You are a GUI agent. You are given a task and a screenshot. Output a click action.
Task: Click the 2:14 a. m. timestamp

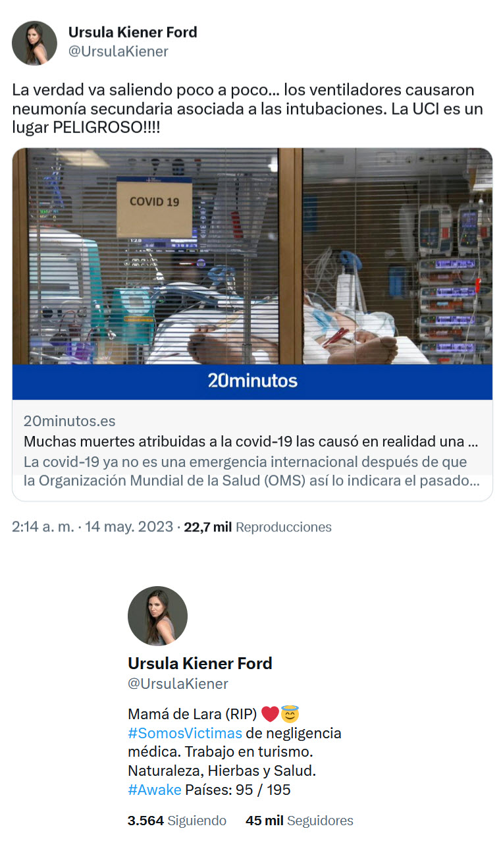click(43, 527)
